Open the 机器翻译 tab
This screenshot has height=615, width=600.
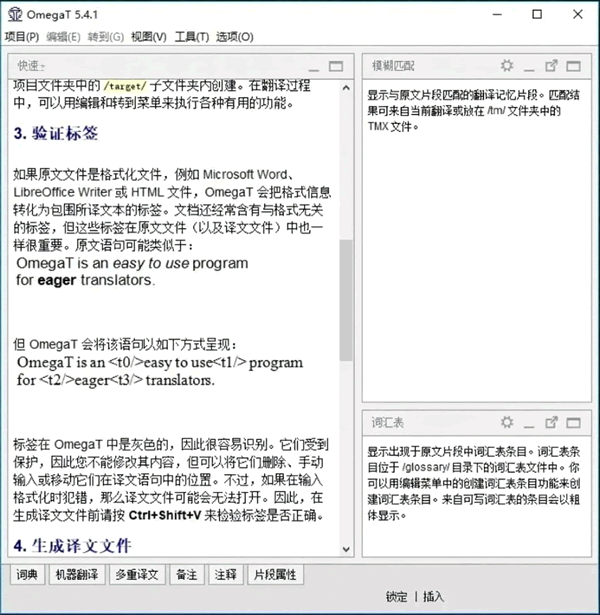pyautogui.click(x=77, y=575)
